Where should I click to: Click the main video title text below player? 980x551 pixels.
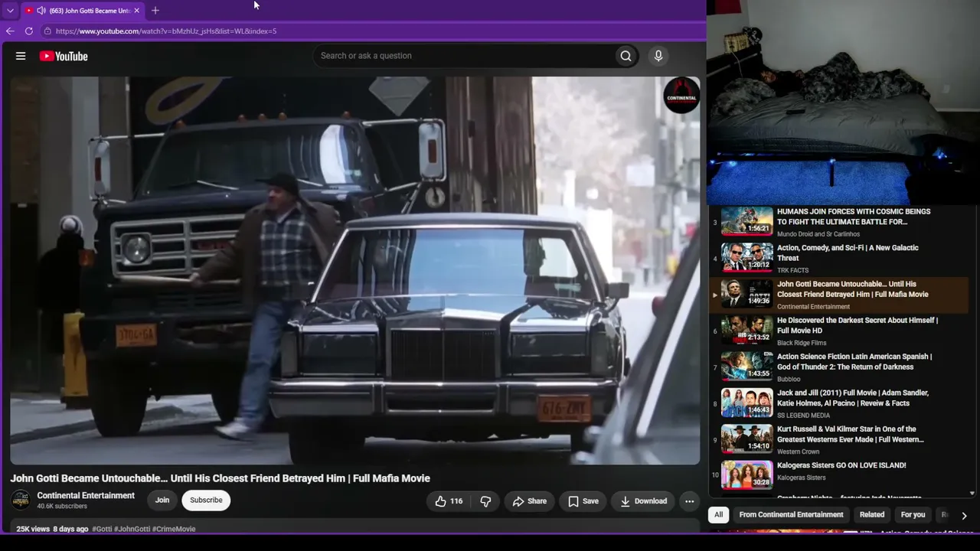point(220,478)
